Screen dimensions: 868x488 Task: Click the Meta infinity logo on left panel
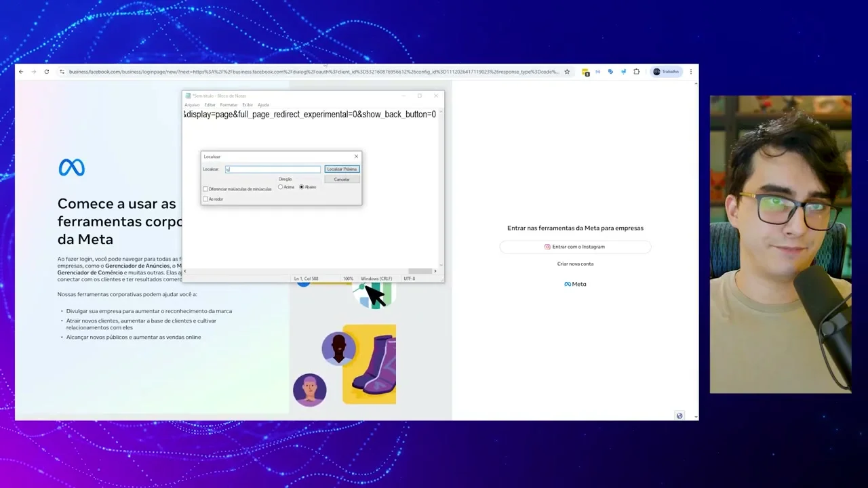pos(71,167)
